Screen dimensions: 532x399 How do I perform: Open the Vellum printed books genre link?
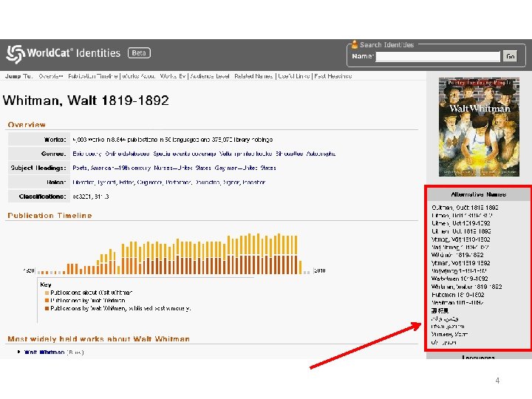click(245, 154)
